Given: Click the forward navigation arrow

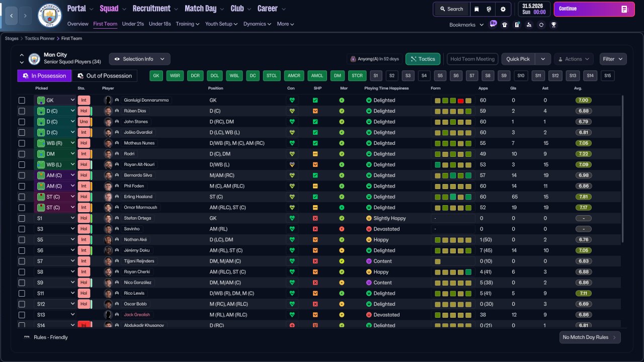Looking at the screenshot, I should 26,16.
